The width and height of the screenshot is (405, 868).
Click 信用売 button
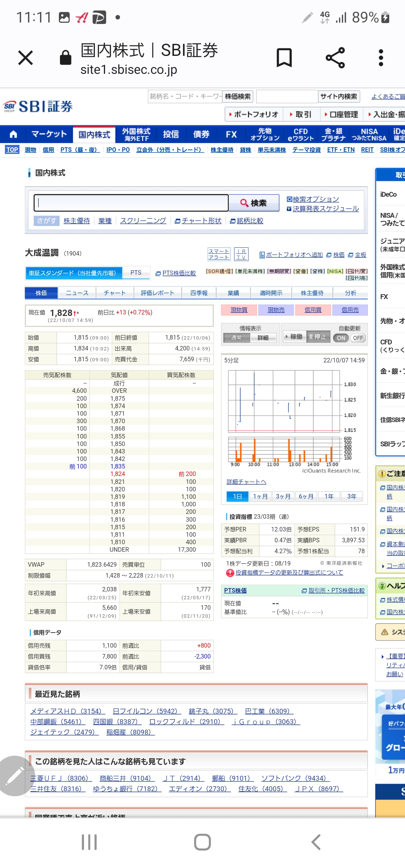350,310
